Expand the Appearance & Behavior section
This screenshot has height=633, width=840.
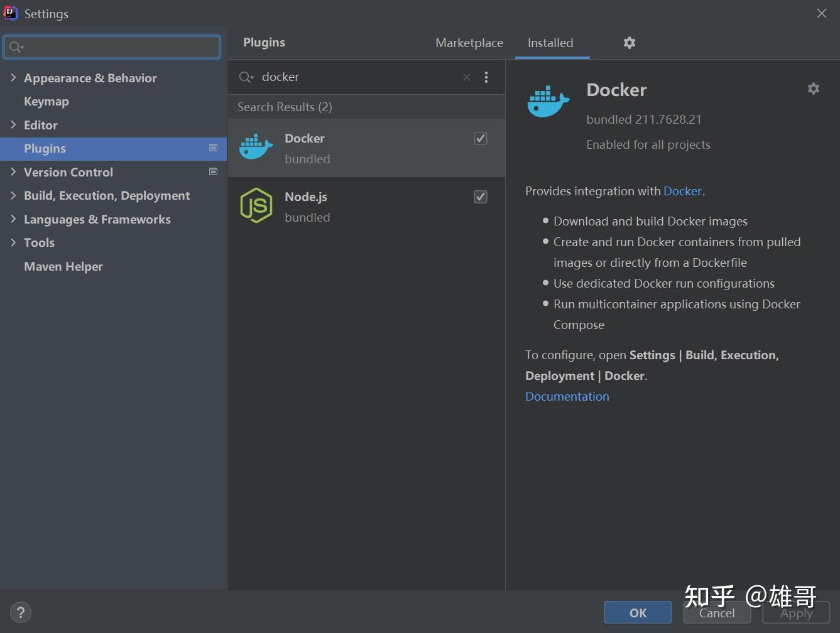point(14,77)
